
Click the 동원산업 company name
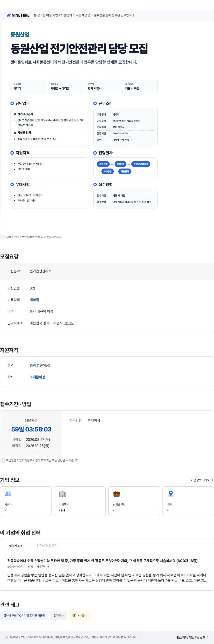[x=20, y=35]
